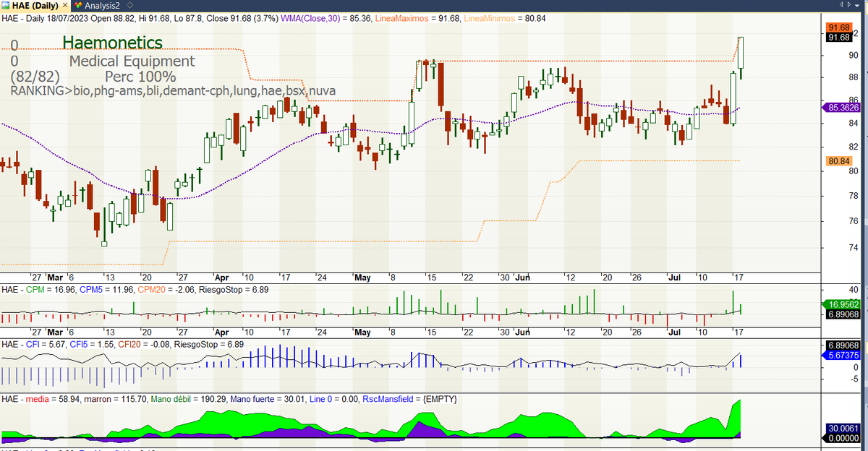This screenshot has width=868, height=451.
Task: Click the Analysis2 tab's hearts icon
Action: (x=78, y=6)
